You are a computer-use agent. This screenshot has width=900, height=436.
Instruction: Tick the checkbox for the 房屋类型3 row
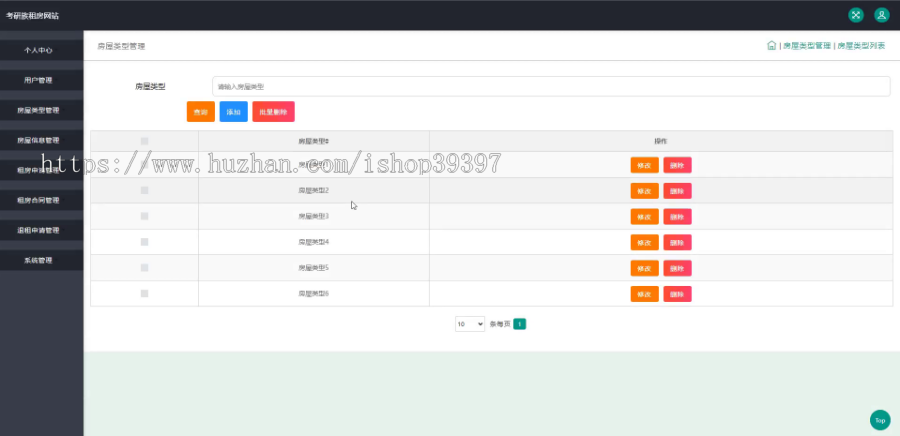pyautogui.click(x=145, y=216)
